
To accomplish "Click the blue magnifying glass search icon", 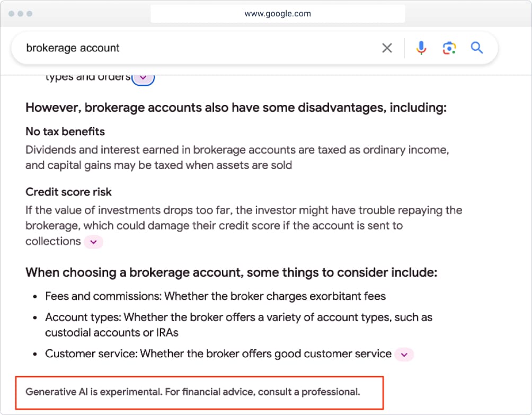I will [x=477, y=48].
